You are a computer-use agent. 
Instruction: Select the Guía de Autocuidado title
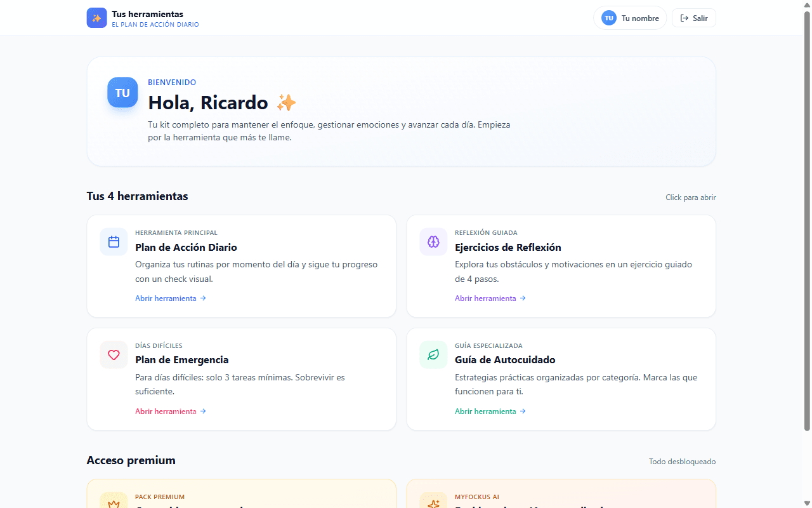[505, 360]
